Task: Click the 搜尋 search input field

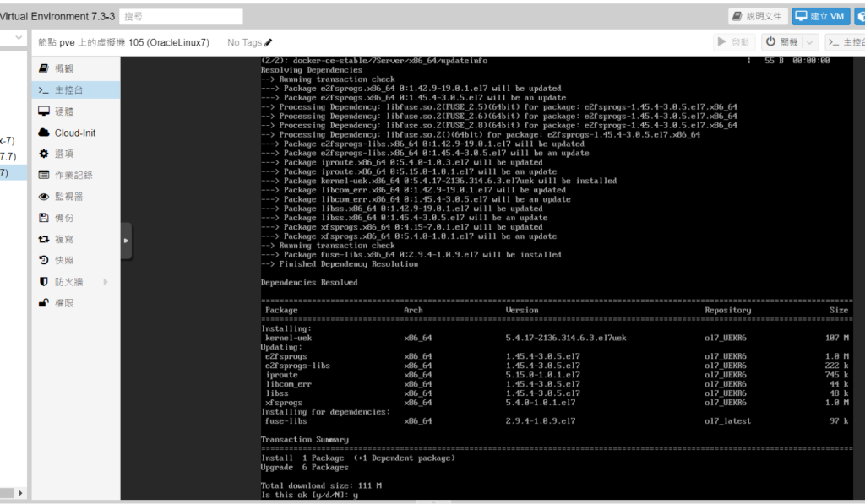Action: point(181,17)
